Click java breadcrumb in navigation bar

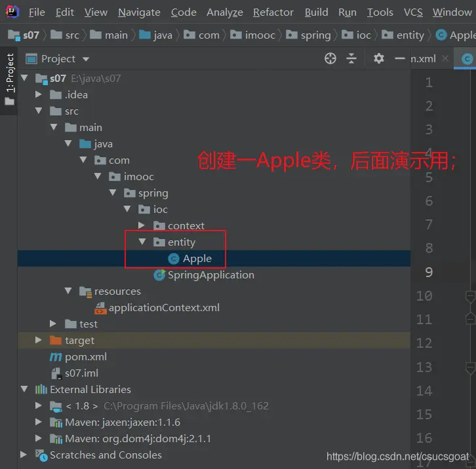[156, 35]
